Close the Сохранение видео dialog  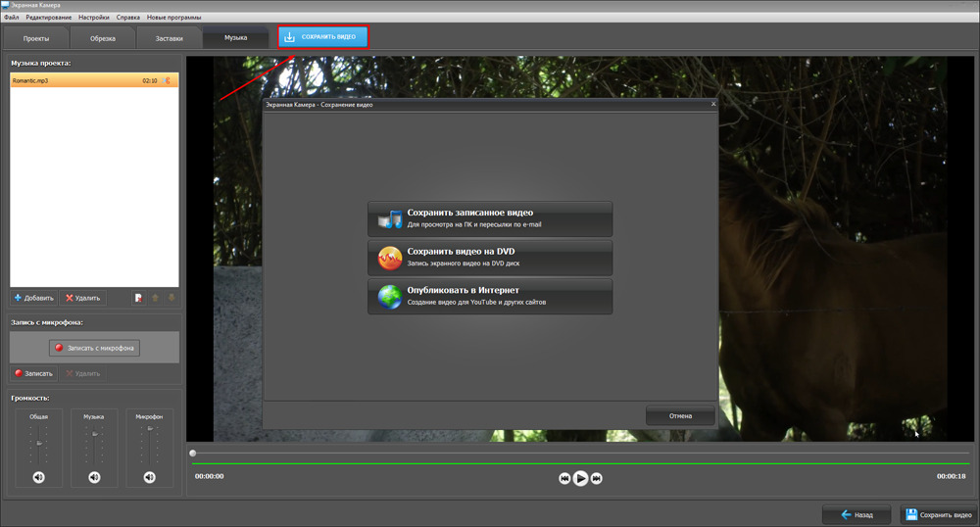tap(713, 104)
